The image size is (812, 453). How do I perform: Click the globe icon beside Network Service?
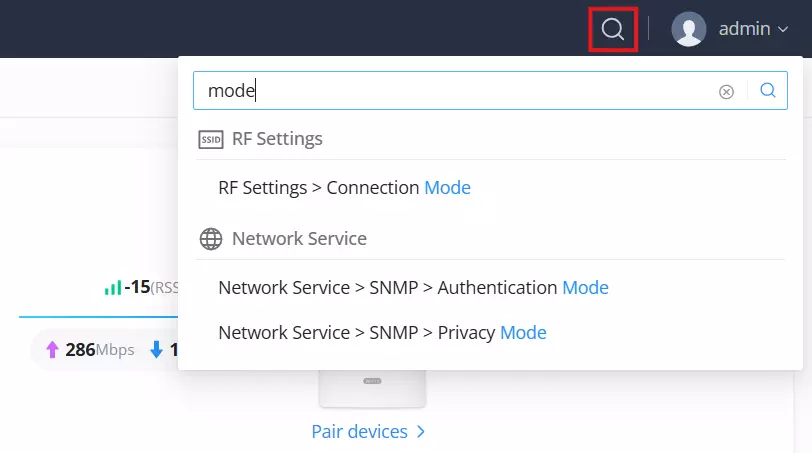(x=211, y=239)
